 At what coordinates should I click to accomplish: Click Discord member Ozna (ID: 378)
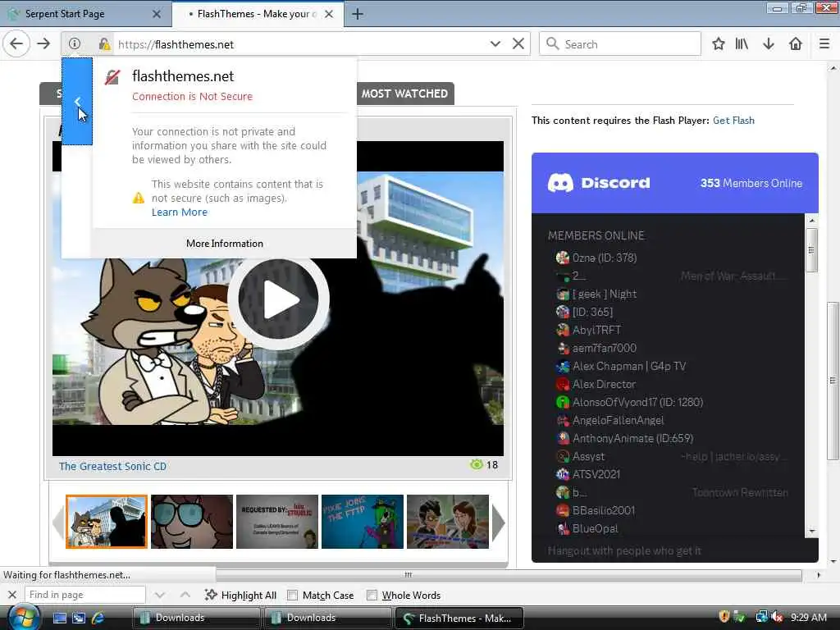coord(605,258)
